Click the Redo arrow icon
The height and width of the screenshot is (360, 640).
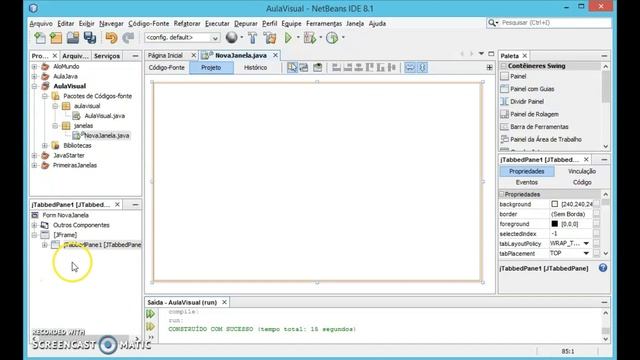[x=128, y=38]
